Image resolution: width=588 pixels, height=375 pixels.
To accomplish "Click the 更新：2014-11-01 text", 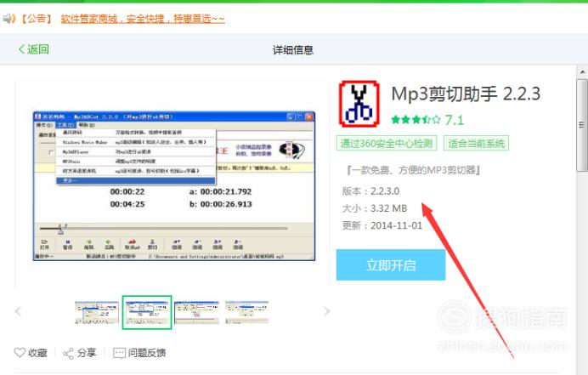I will tap(382, 225).
